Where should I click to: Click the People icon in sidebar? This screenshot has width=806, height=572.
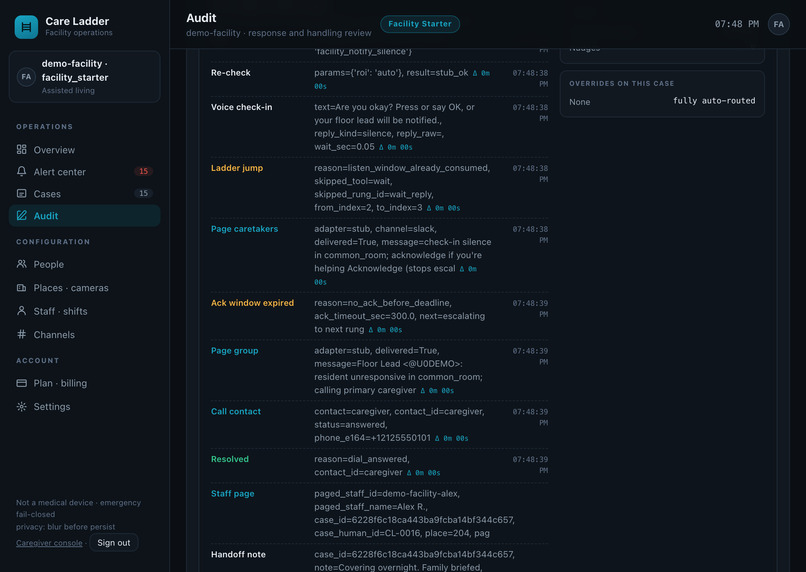point(22,264)
